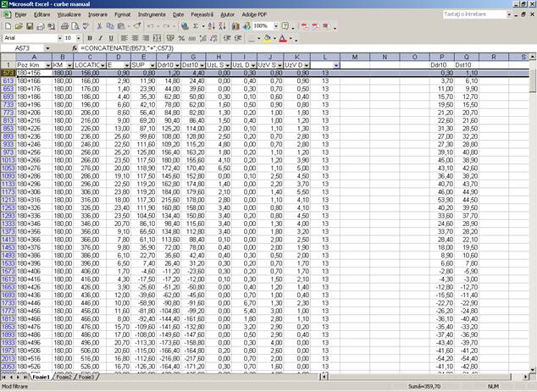
Task: Open the Inserare menu
Action: pos(97,14)
